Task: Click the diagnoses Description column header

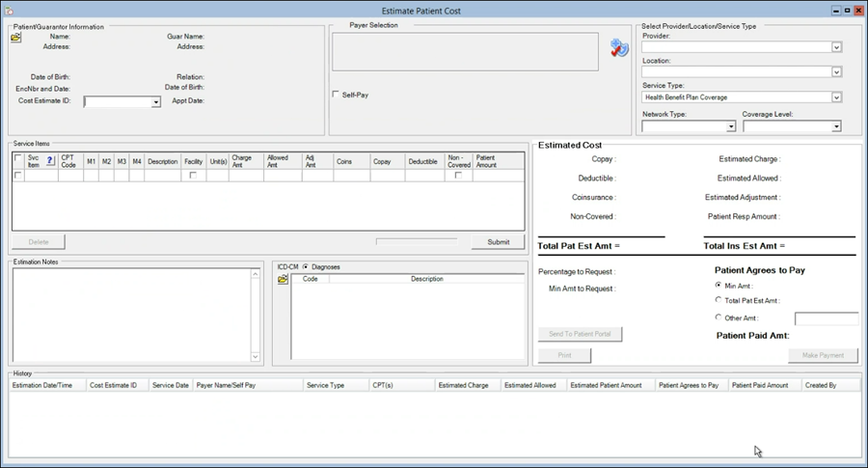Action: 427,279
